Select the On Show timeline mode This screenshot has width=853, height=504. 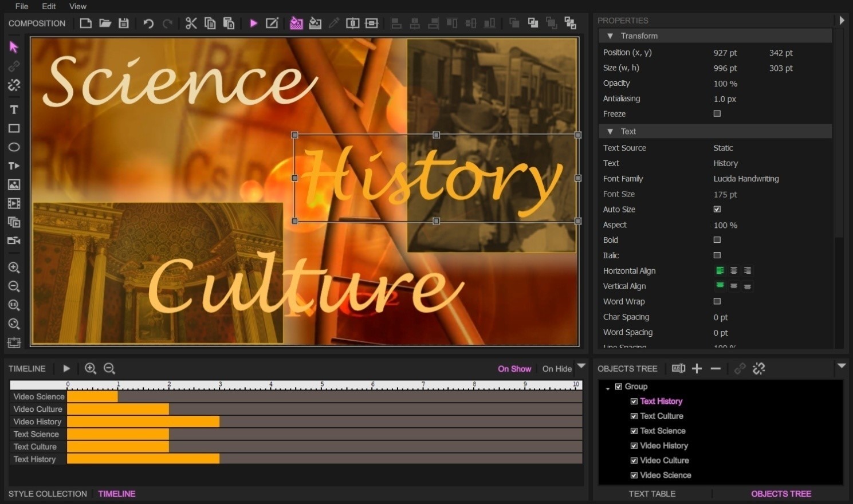pos(514,369)
